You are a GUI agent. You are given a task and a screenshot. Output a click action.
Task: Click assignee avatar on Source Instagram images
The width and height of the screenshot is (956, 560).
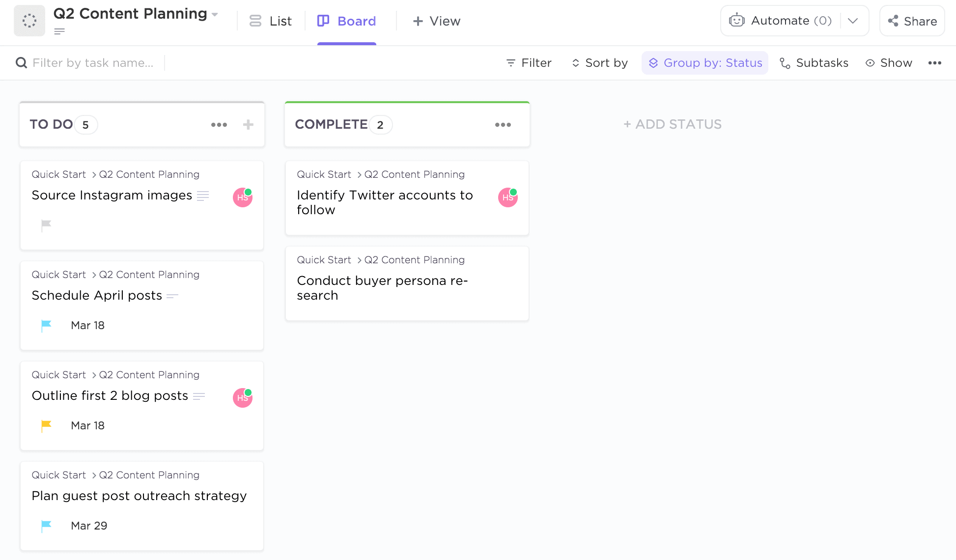[243, 197]
